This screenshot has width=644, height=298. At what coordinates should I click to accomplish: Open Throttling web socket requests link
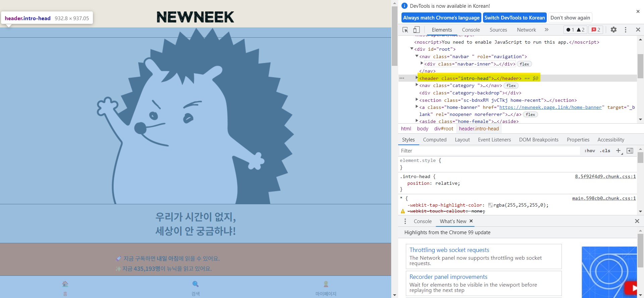(x=449, y=250)
